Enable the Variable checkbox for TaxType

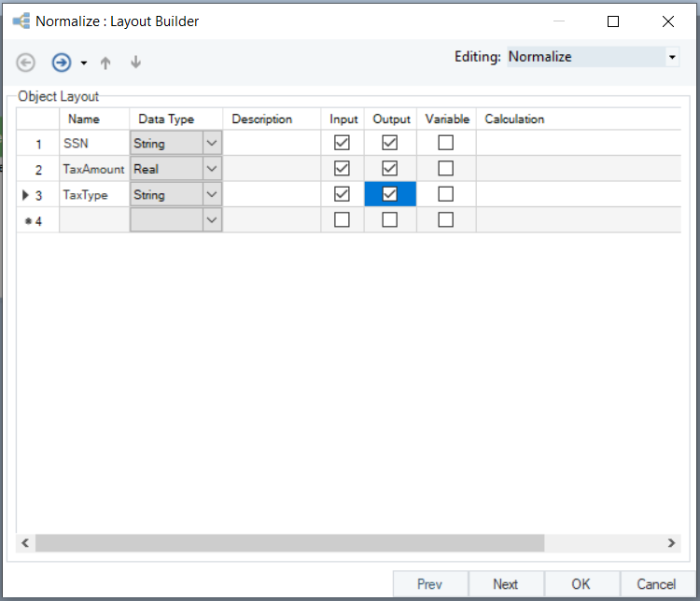446,194
